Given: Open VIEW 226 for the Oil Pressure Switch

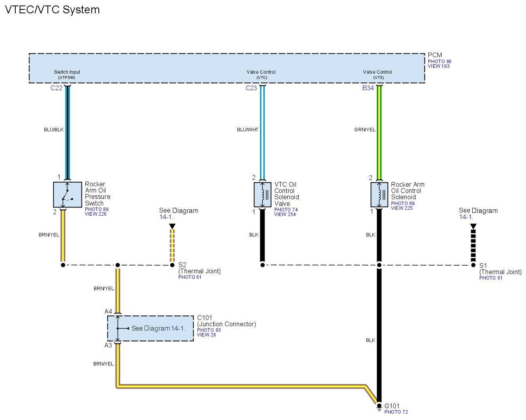Looking at the screenshot, I should click(96, 214).
